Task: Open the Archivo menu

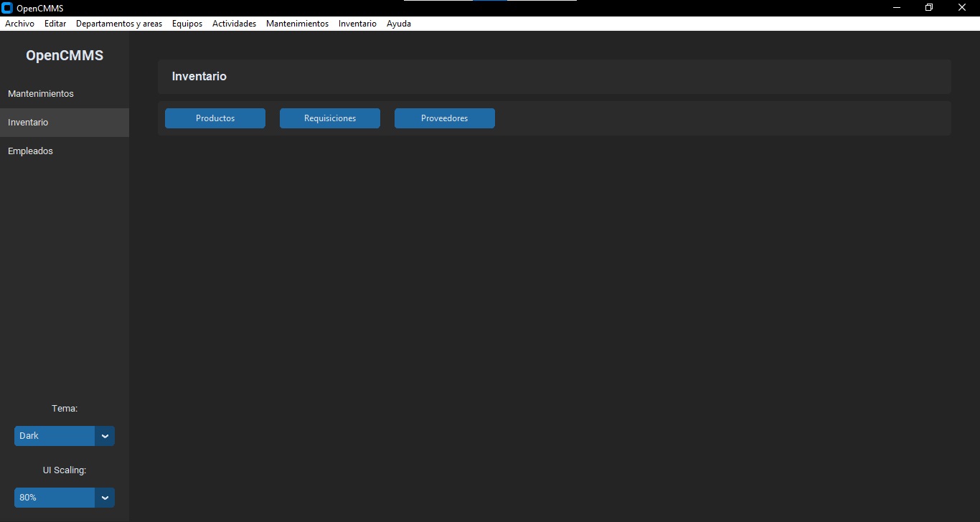Action: tap(19, 23)
